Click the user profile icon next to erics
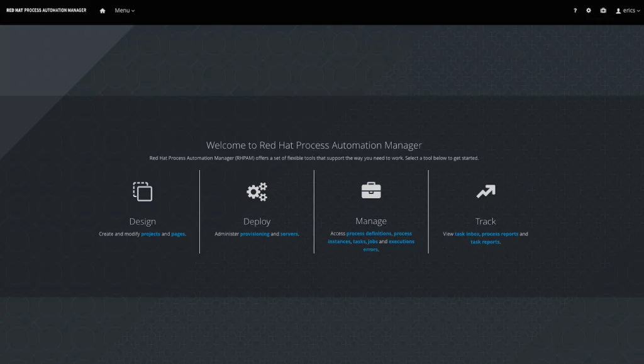Viewport: 644px width, 364px height. coord(617,10)
